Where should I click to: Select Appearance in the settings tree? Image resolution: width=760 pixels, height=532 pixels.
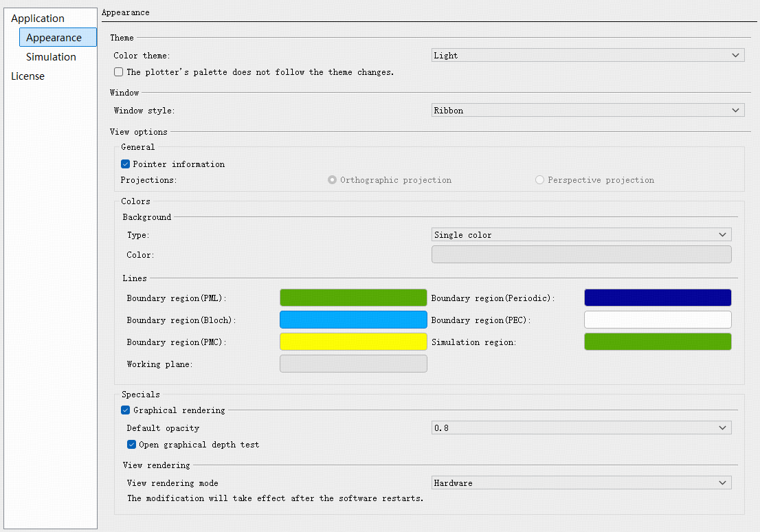coord(54,38)
